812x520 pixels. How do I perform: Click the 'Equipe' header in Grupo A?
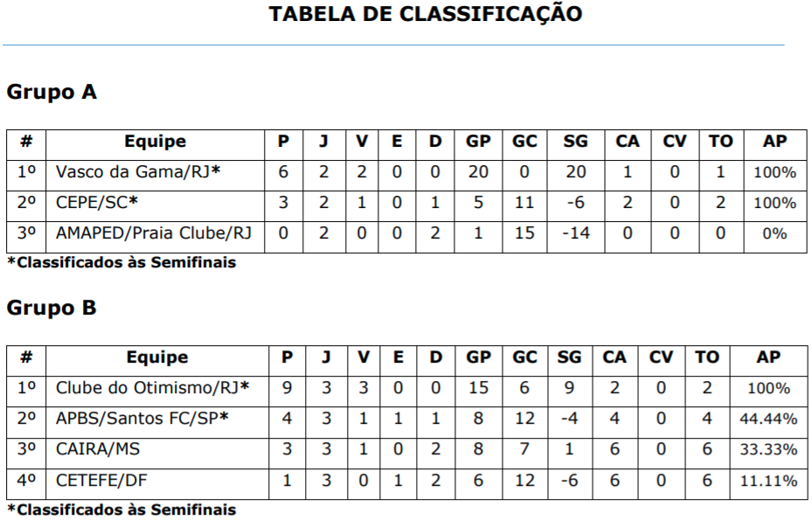pyautogui.click(x=155, y=142)
